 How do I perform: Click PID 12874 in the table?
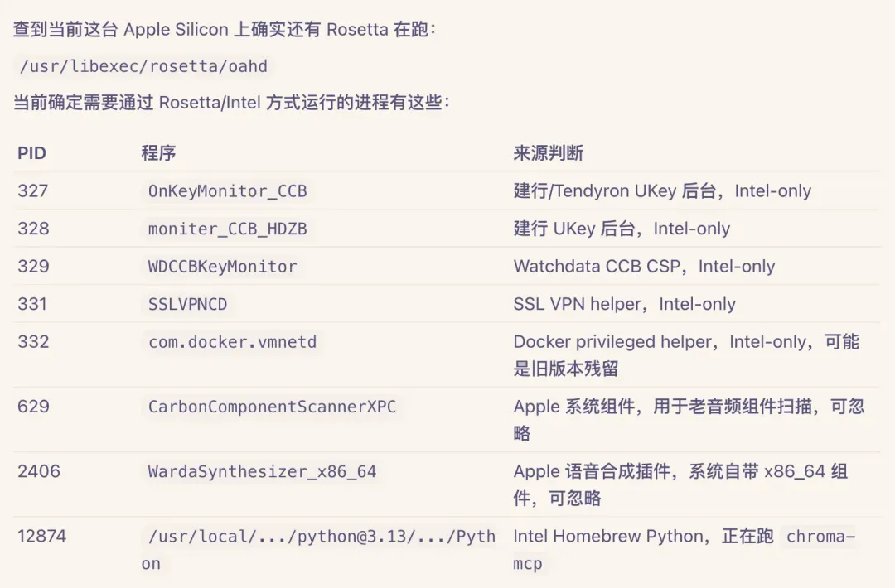[x=41, y=536]
